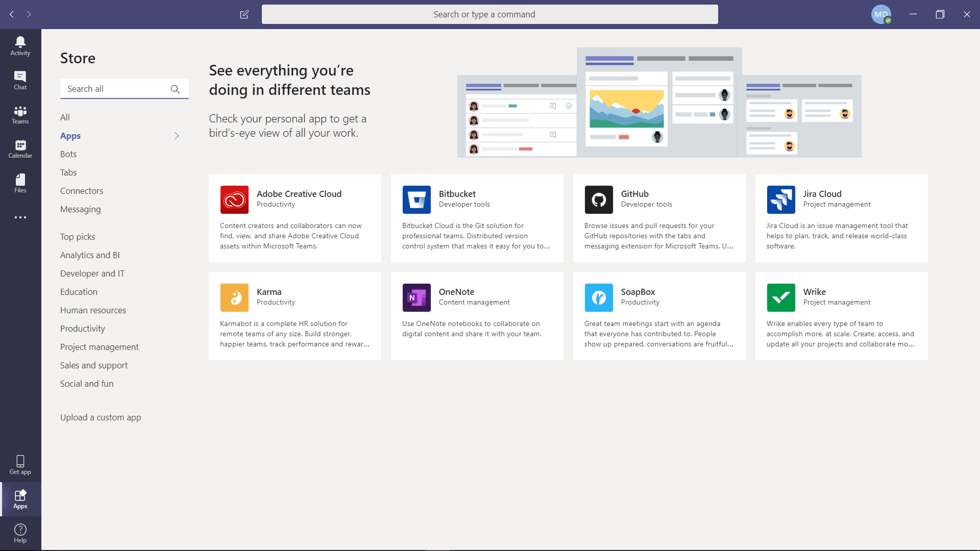The height and width of the screenshot is (551, 980).
Task: Open the Bitbucket card title
Action: (x=457, y=194)
